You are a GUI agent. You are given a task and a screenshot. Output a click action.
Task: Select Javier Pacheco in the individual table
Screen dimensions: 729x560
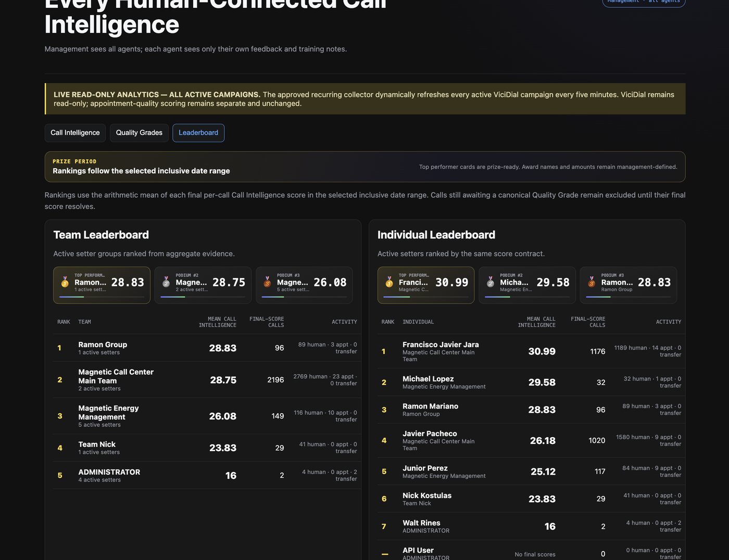[x=430, y=434]
